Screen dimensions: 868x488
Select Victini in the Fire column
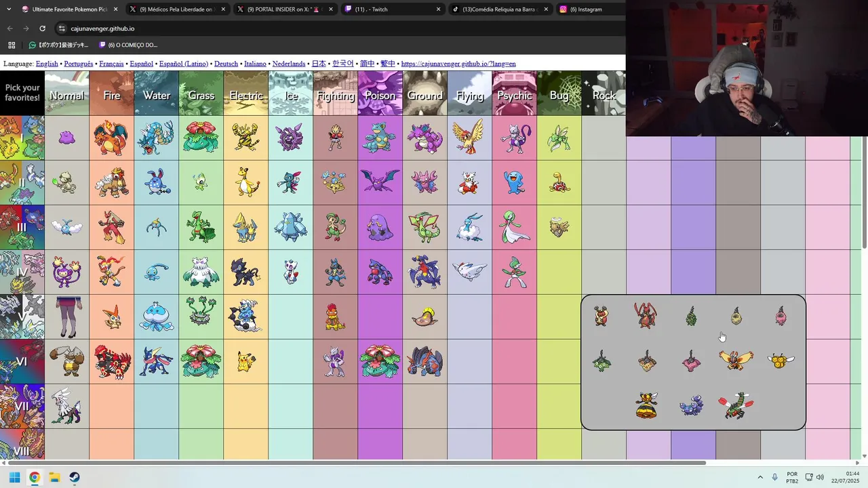(x=112, y=317)
